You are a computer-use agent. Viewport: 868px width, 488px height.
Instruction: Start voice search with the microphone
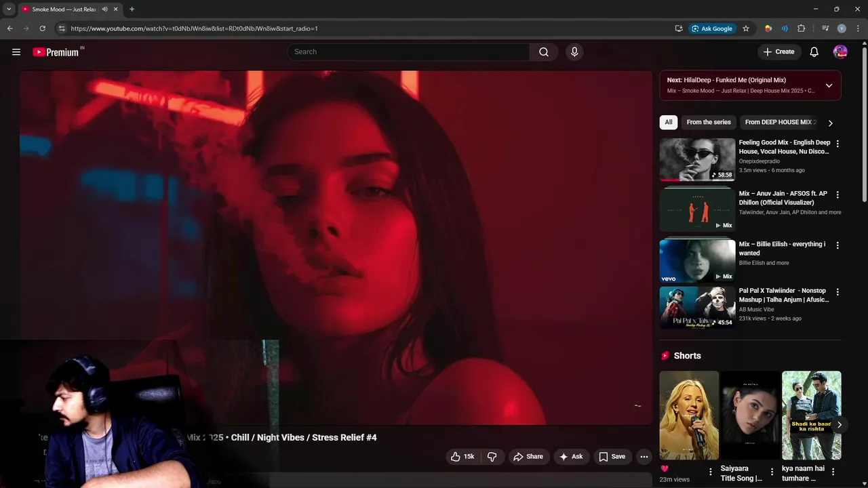[574, 52]
